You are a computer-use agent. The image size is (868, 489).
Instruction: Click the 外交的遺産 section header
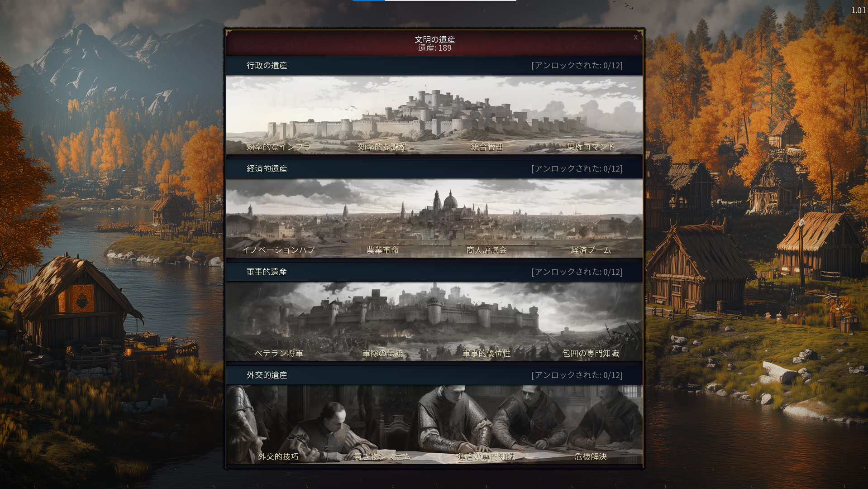coord(434,375)
